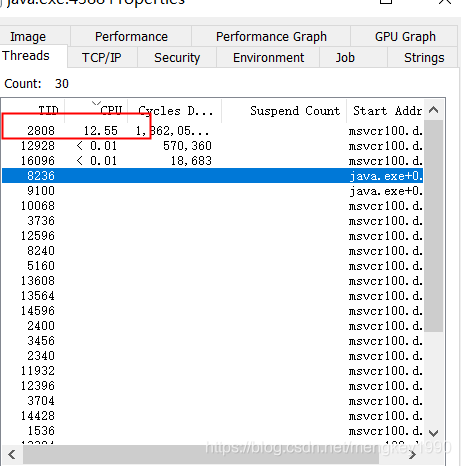Screen dimensions: 461x466
Task: Open the Performance tab
Action: (131, 36)
